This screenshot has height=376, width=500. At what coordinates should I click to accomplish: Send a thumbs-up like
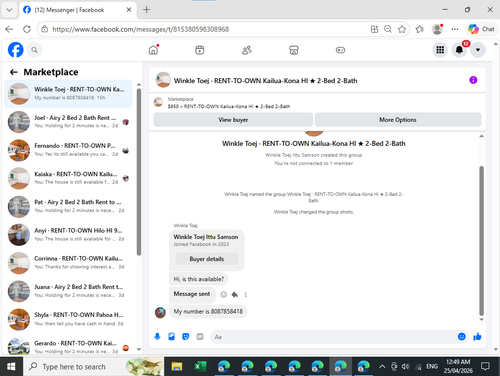(x=477, y=337)
